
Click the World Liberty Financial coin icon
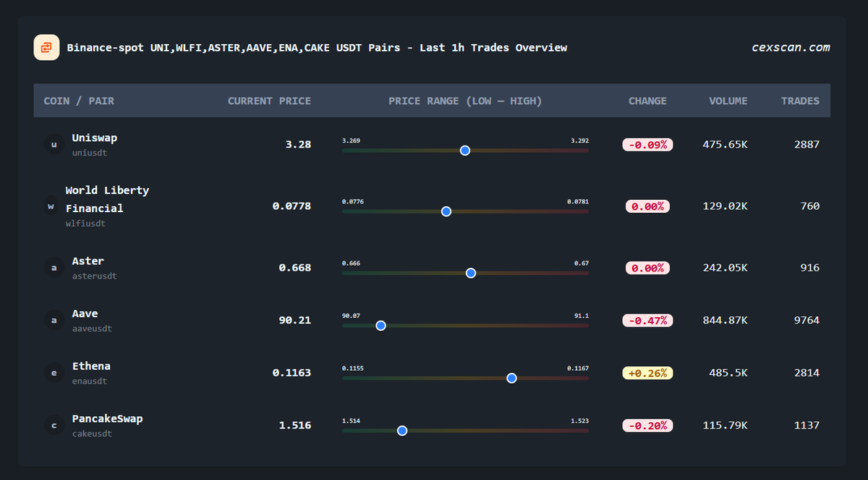pyautogui.click(x=51, y=206)
